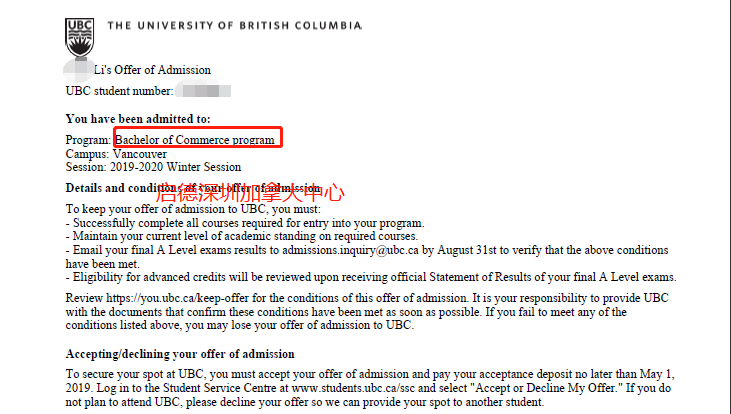The height and width of the screenshot is (414, 731).
Task: Click the red-boxed Bachelor of Commerce program text
Action: [195, 140]
